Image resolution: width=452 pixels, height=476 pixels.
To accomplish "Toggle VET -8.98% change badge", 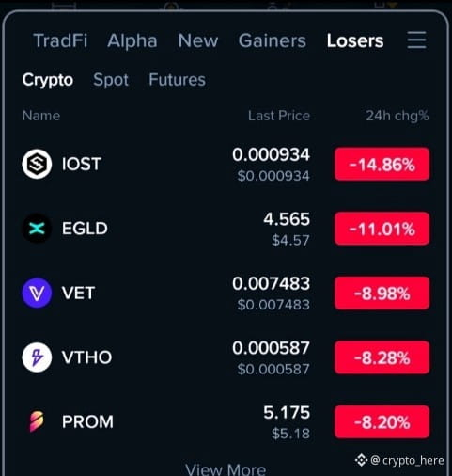I will (x=382, y=294).
